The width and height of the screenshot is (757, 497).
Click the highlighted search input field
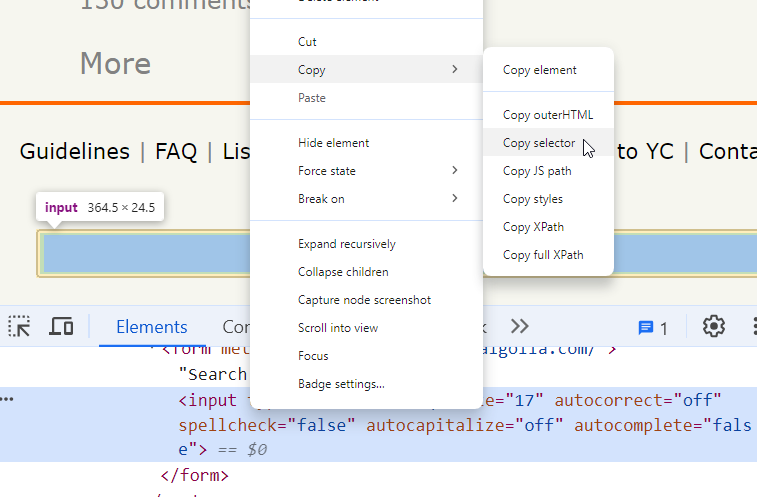pos(140,253)
